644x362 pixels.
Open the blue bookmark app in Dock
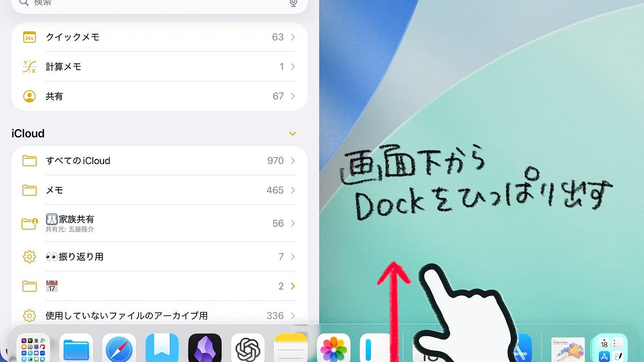162,348
